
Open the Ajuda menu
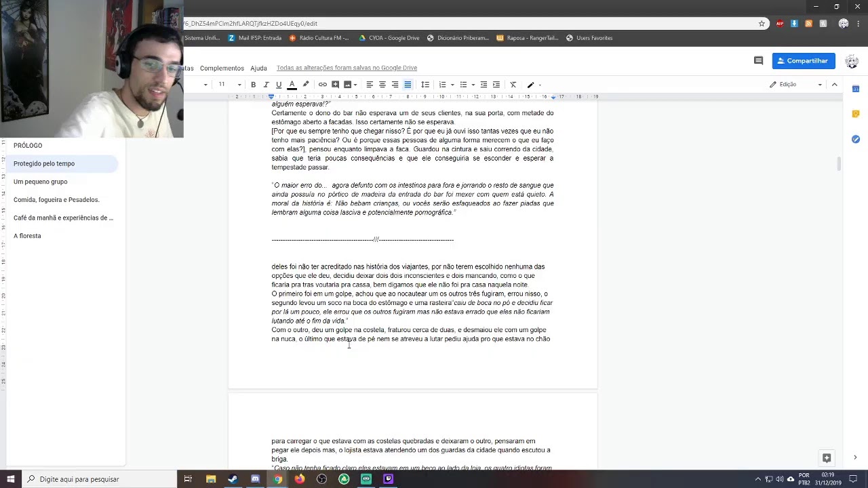258,68
